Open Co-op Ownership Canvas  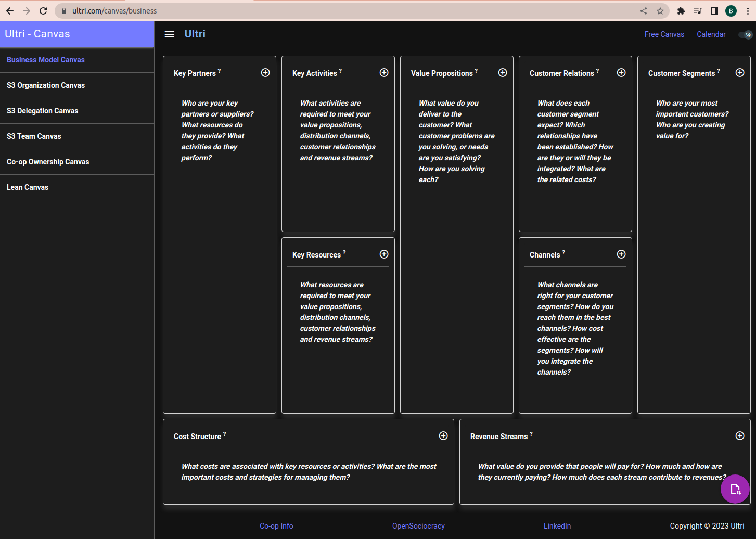pyautogui.click(x=77, y=162)
